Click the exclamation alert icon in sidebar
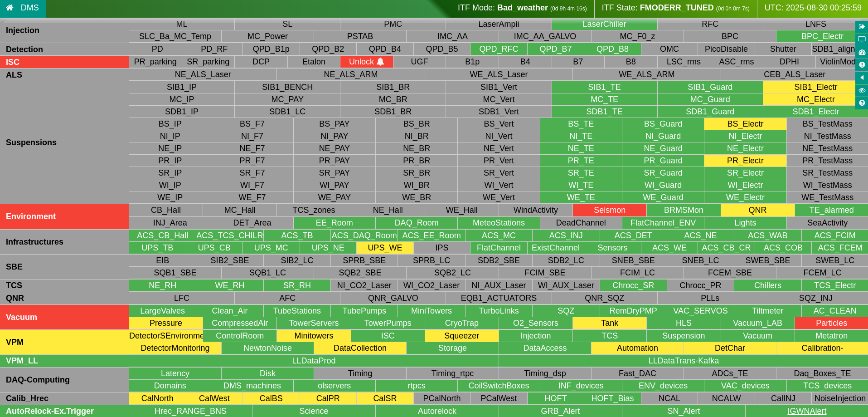The height and width of the screenshot is (417, 868). click(862, 65)
